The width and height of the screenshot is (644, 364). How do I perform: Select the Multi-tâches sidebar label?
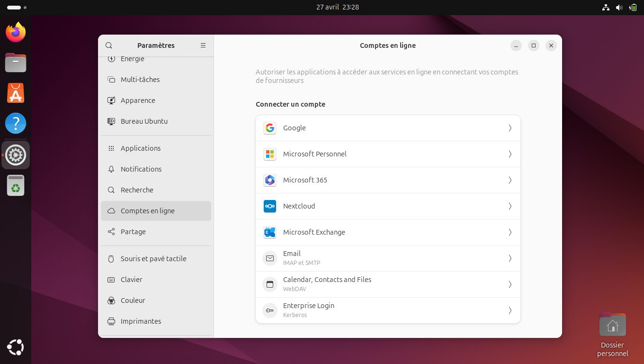coord(140,80)
